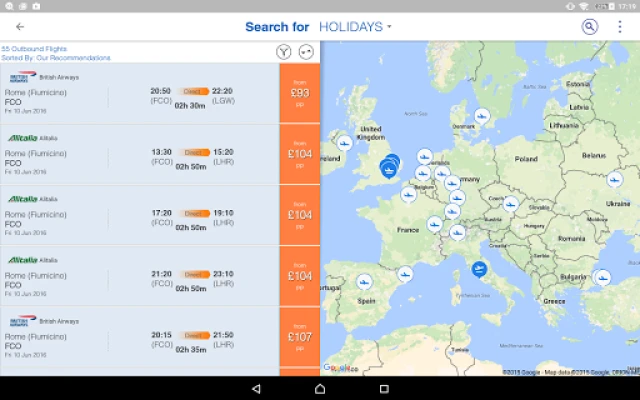Open the 20:15 British Airways flight row
Viewport: 640px width, 400px height.
pos(140,337)
